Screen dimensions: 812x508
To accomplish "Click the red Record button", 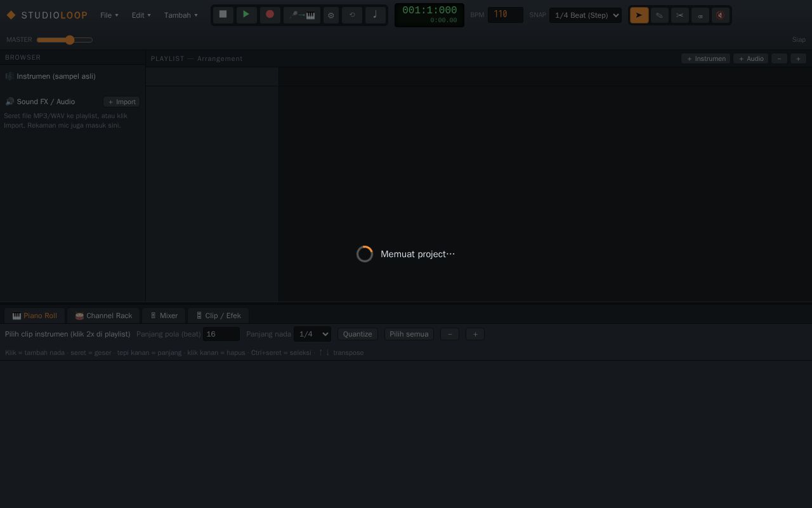I will pyautogui.click(x=270, y=15).
